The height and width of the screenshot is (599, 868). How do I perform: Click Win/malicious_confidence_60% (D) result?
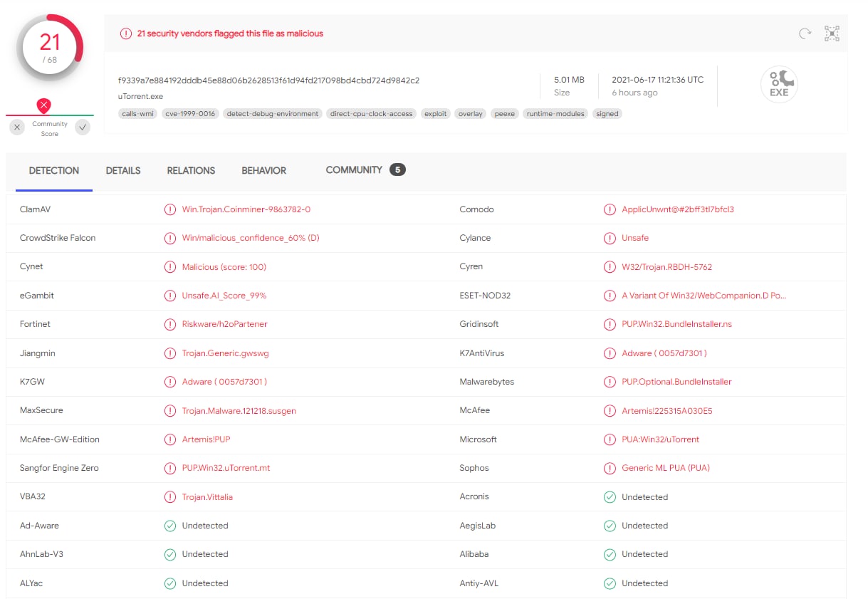tap(251, 238)
